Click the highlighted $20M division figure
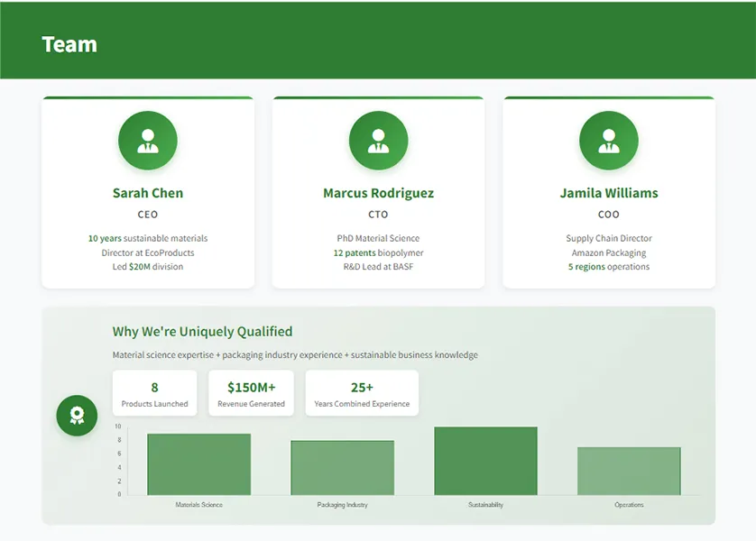Viewport: 756px width, 541px height. pos(139,267)
